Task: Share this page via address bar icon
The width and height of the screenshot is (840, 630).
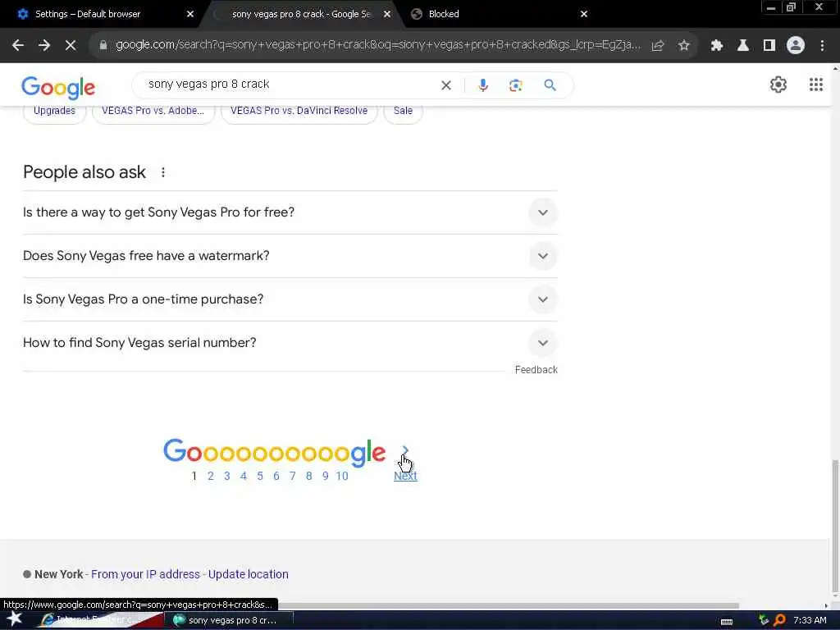Action: [x=658, y=46]
